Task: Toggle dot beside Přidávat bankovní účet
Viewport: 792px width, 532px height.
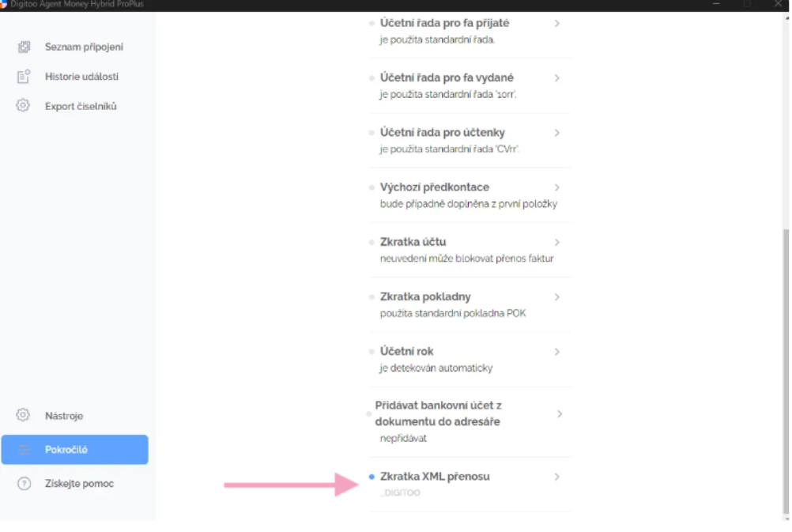Action: coord(368,413)
